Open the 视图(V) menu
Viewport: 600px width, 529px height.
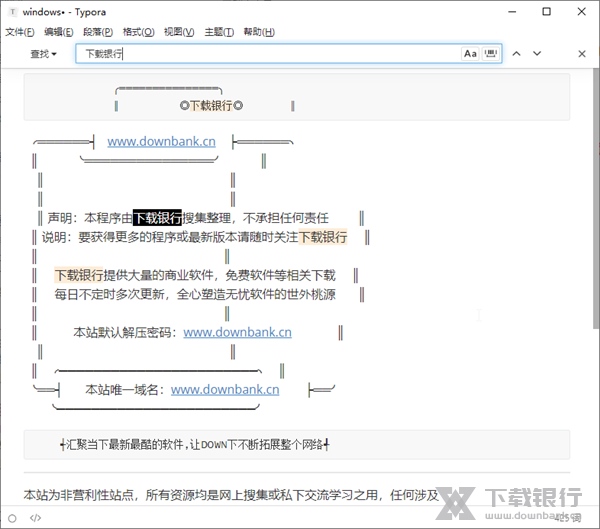179,32
